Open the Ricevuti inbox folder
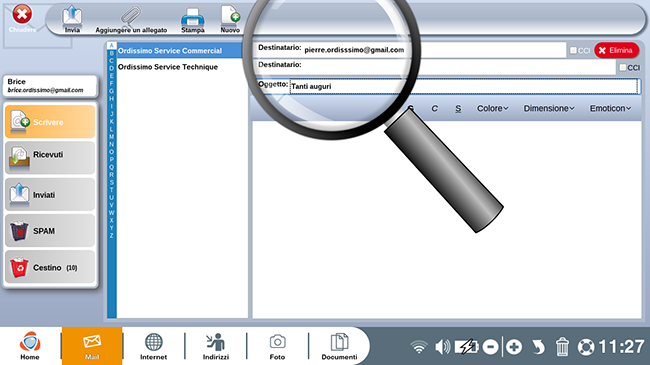Image resolution: width=650 pixels, height=365 pixels. click(50, 158)
